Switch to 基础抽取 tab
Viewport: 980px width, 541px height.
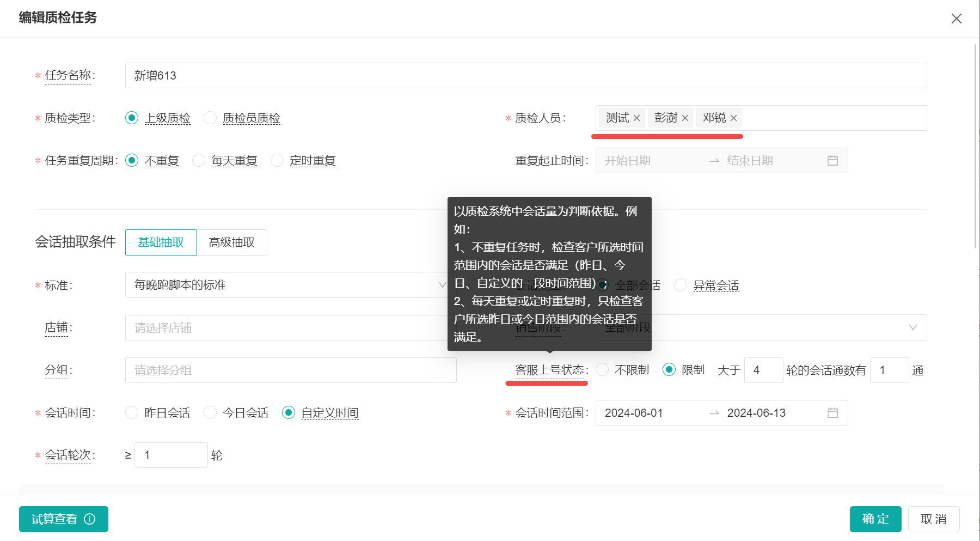coord(161,242)
